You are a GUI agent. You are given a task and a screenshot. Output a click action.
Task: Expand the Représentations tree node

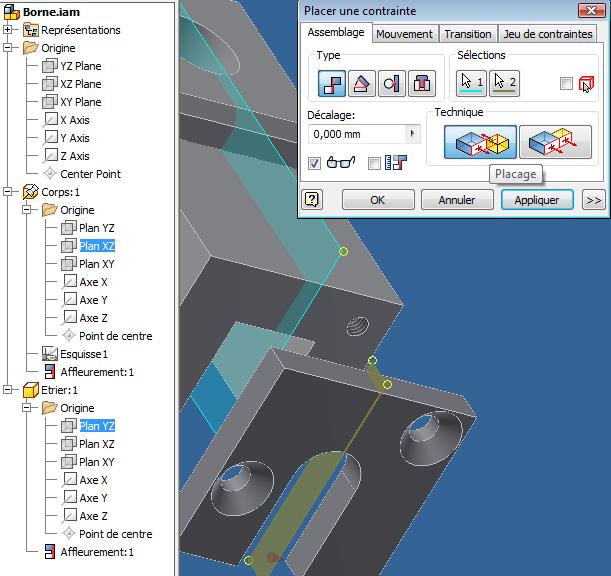tap(9, 30)
